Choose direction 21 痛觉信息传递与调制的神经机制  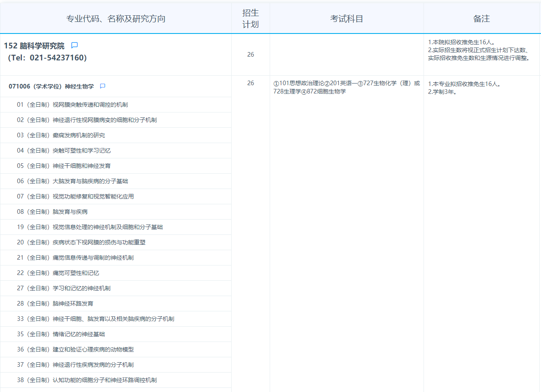tap(75, 258)
